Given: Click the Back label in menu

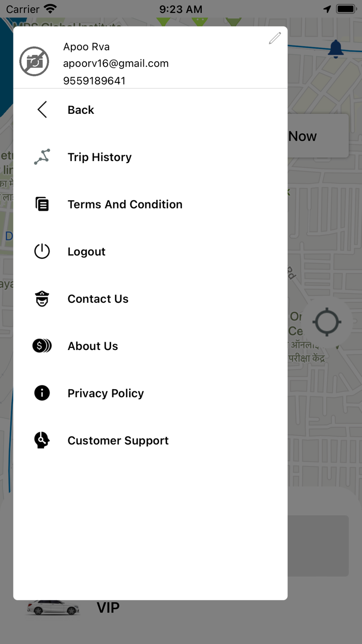Looking at the screenshot, I should (x=81, y=110).
